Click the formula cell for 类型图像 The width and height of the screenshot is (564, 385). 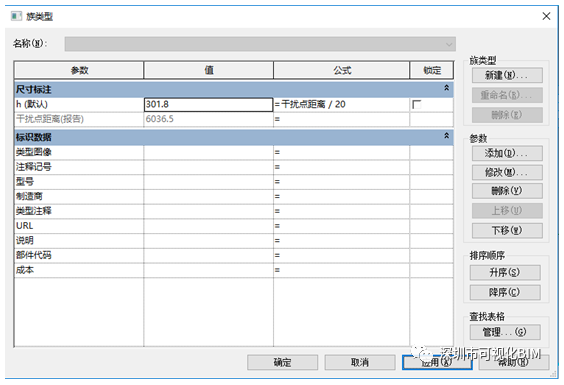point(341,153)
